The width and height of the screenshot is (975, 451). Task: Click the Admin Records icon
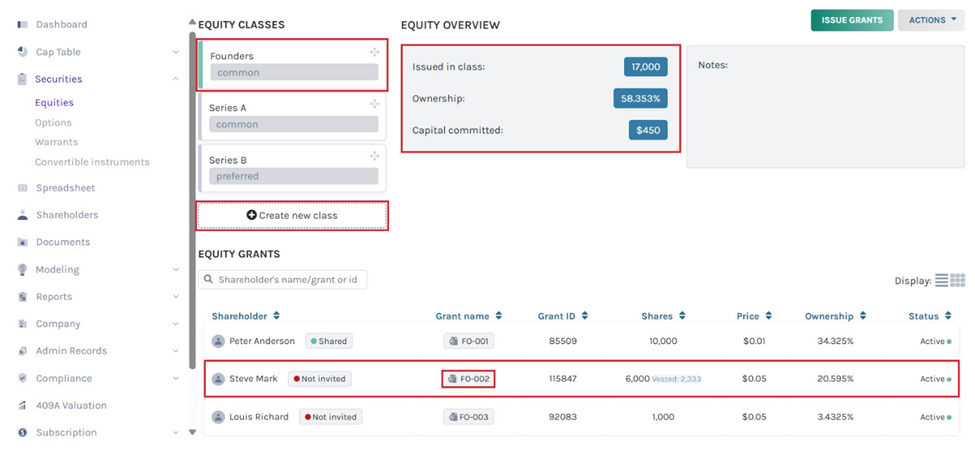tap(23, 351)
